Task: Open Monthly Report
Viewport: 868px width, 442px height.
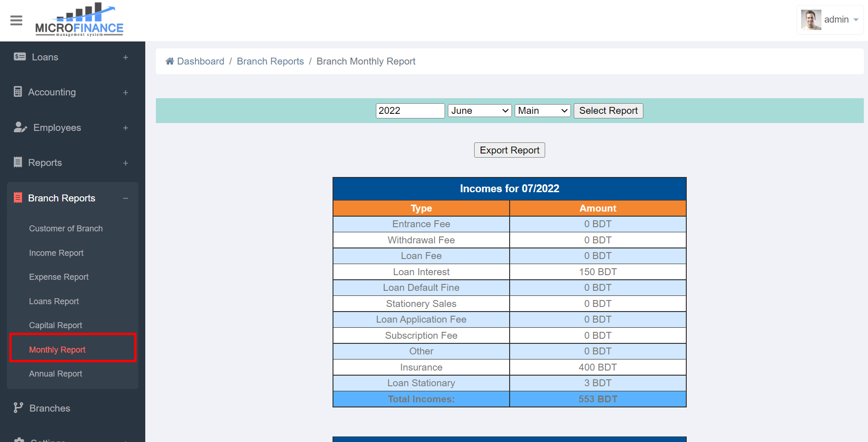Action: coord(57,350)
